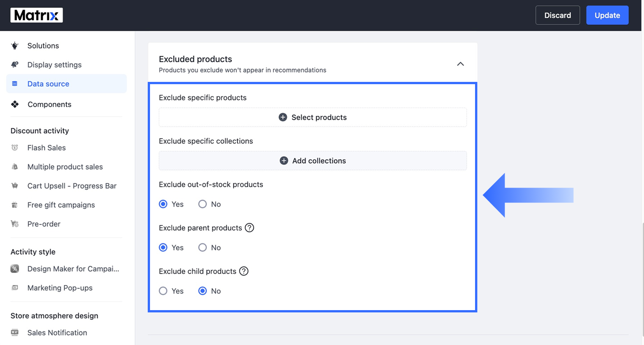Collapse the Excluded products section

[x=460, y=64]
